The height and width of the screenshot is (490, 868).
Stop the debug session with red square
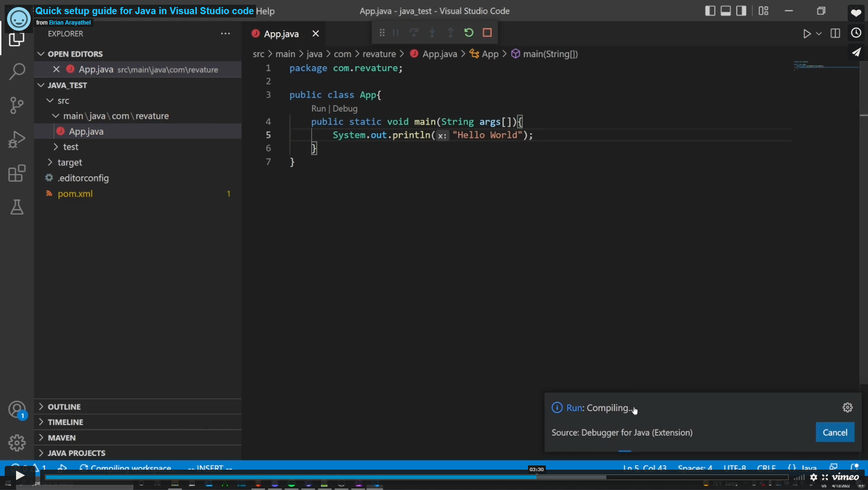[x=487, y=33]
